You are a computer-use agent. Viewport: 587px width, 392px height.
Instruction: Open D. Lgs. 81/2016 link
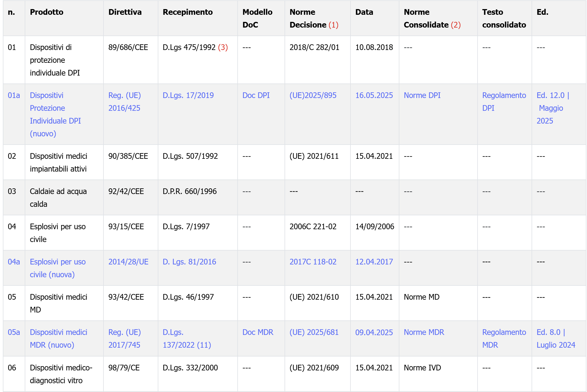(189, 262)
